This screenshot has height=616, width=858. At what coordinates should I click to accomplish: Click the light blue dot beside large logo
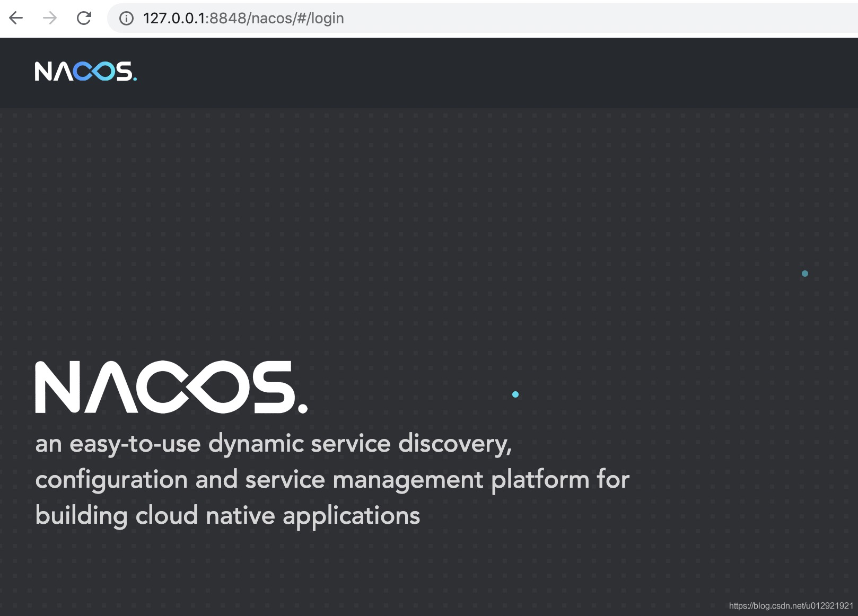click(515, 394)
